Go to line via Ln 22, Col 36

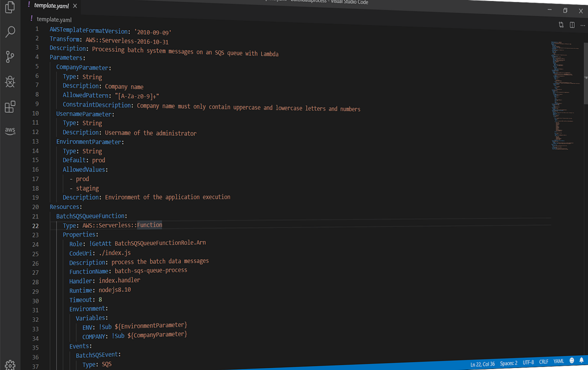pyautogui.click(x=482, y=363)
